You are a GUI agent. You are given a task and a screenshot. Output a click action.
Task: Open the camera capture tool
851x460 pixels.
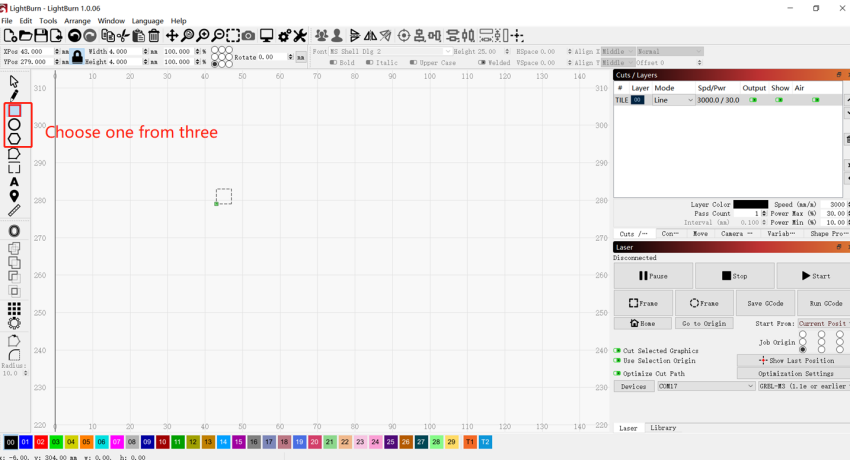(x=249, y=36)
